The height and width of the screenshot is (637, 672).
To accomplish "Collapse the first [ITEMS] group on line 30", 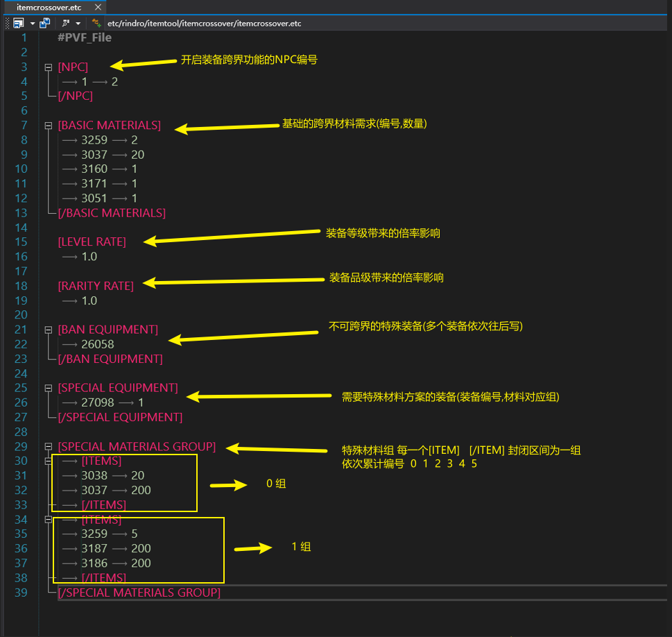I will [x=49, y=461].
